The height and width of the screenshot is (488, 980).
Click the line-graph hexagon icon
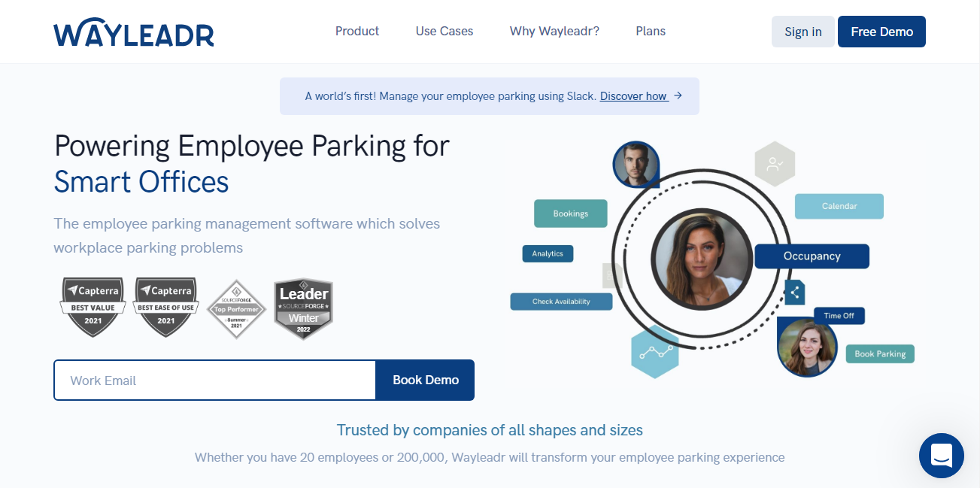655,353
